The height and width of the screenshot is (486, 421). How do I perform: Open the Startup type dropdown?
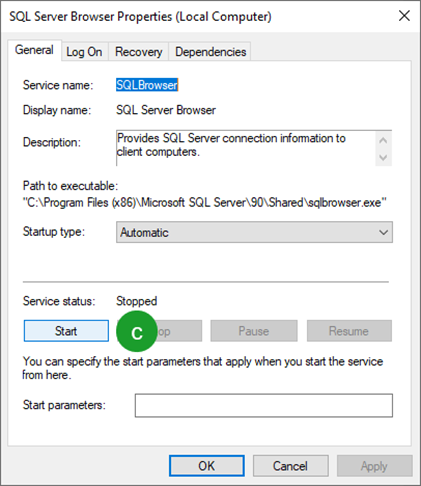pyautogui.click(x=254, y=232)
